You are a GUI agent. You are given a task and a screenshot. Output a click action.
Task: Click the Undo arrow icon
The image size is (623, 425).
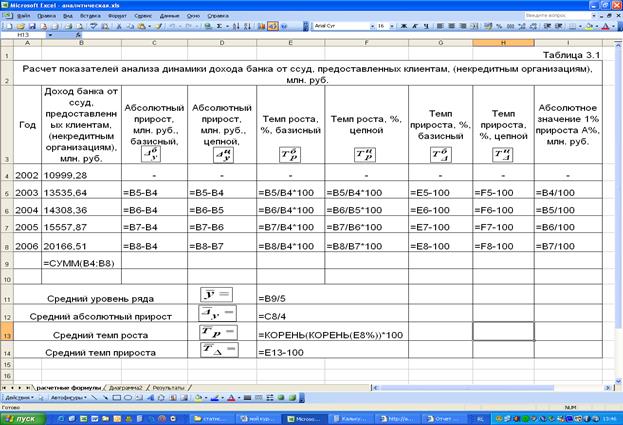pos(172,26)
